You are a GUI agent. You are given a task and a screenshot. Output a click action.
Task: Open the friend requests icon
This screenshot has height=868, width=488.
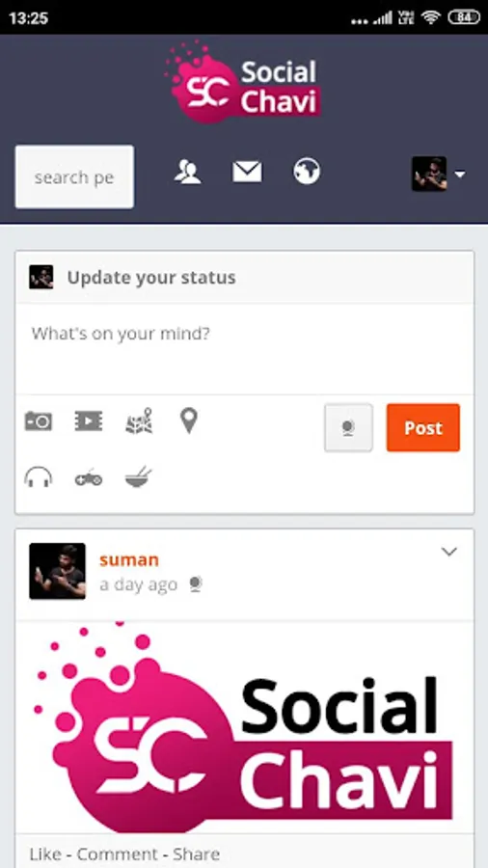pos(187,172)
